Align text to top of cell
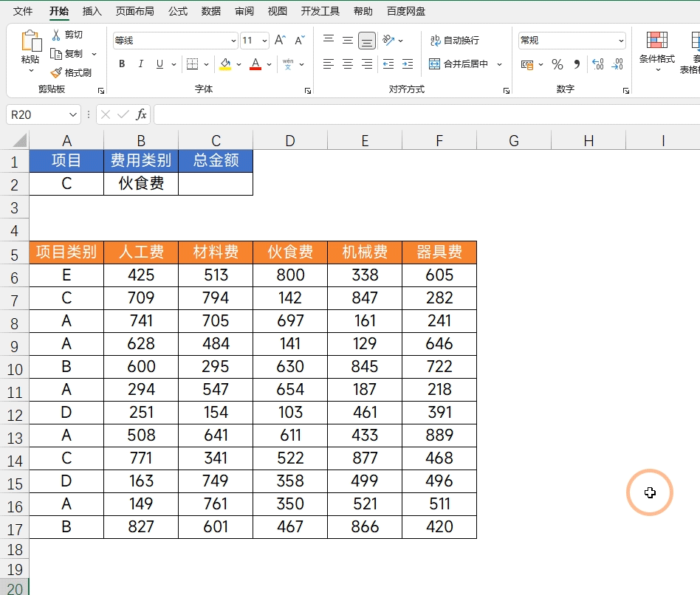The height and width of the screenshot is (595, 700). 329,40
